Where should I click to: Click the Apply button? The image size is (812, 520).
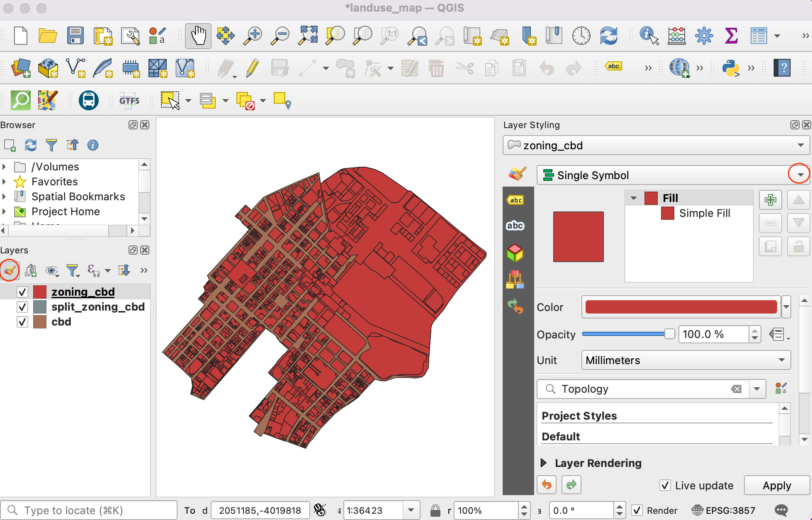pyautogui.click(x=777, y=485)
